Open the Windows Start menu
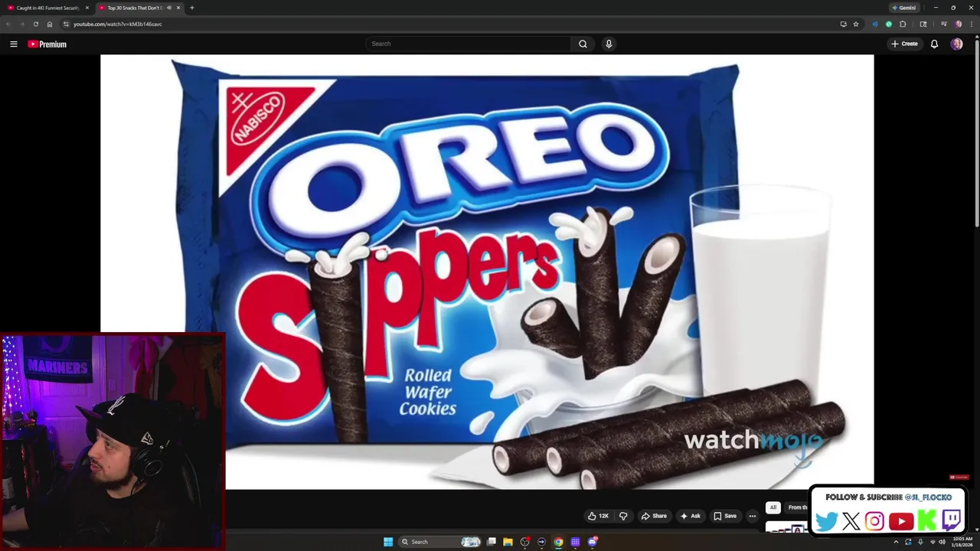This screenshot has height=551, width=980. click(x=388, y=542)
